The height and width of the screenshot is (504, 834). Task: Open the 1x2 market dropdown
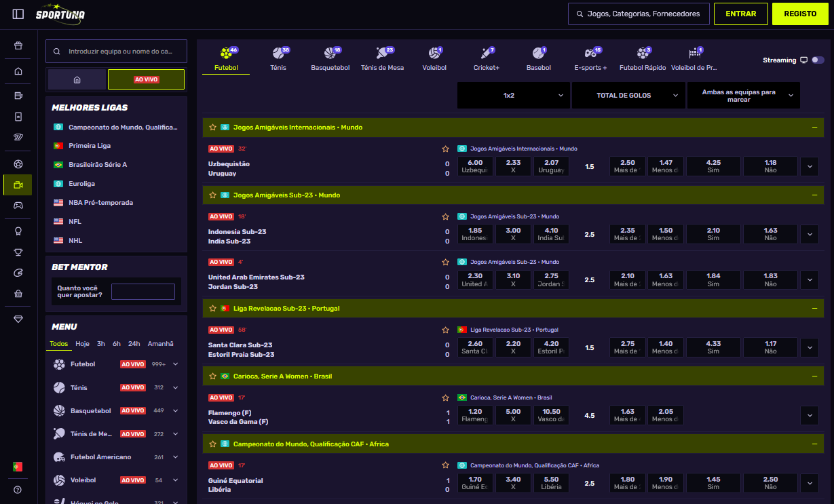coord(513,96)
